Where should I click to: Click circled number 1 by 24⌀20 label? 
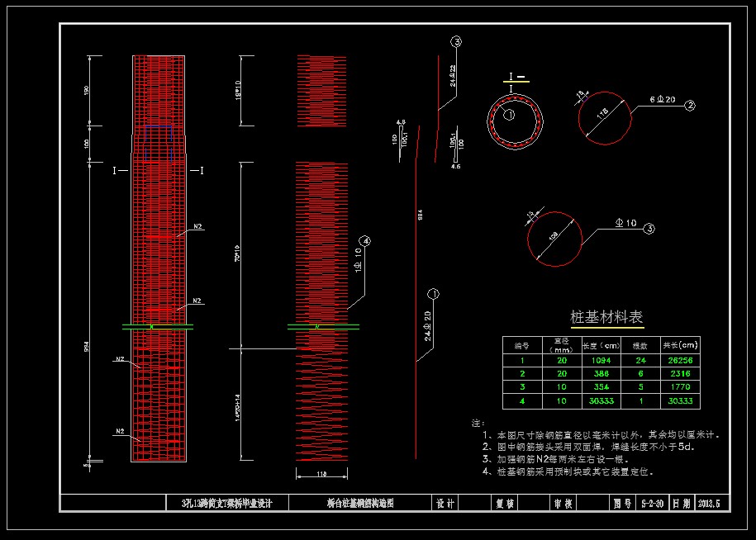[x=433, y=293]
